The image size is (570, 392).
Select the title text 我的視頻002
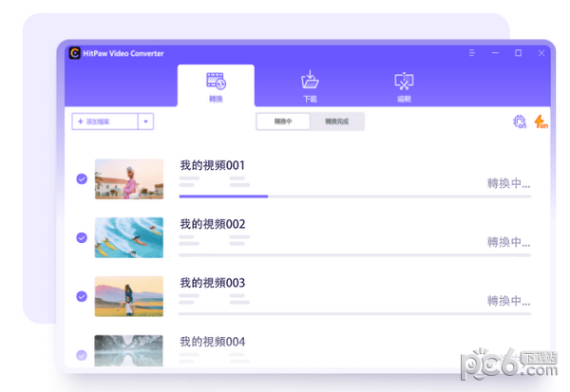pyautogui.click(x=213, y=224)
